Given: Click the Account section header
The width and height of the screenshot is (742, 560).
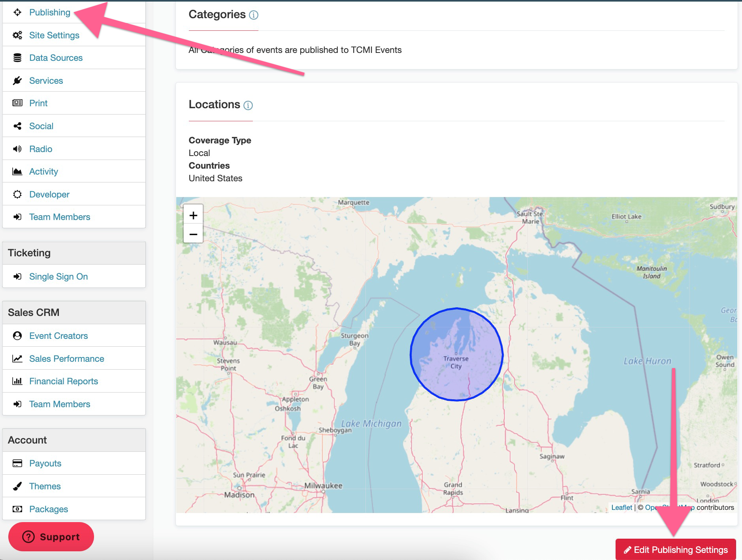Looking at the screenshot, I should (x=74, y=440).
